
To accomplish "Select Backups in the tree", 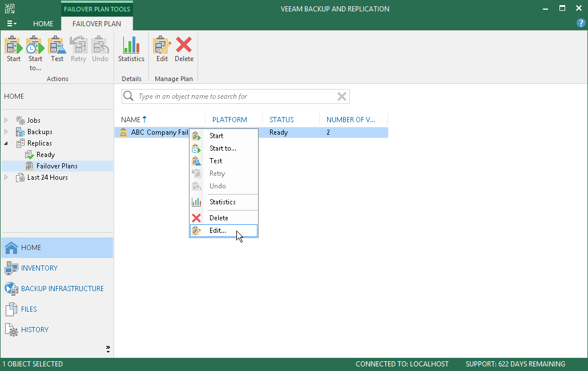I will point(39,131).
